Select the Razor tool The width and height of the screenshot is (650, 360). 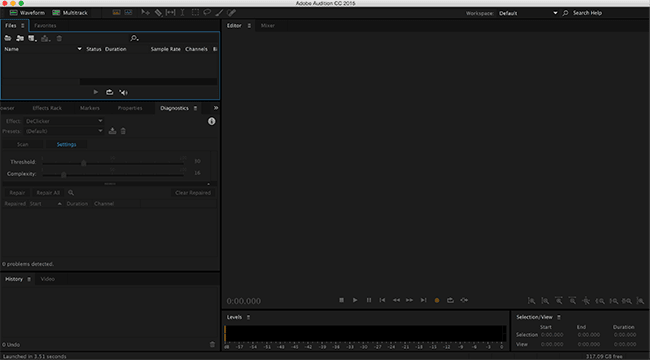158,12
